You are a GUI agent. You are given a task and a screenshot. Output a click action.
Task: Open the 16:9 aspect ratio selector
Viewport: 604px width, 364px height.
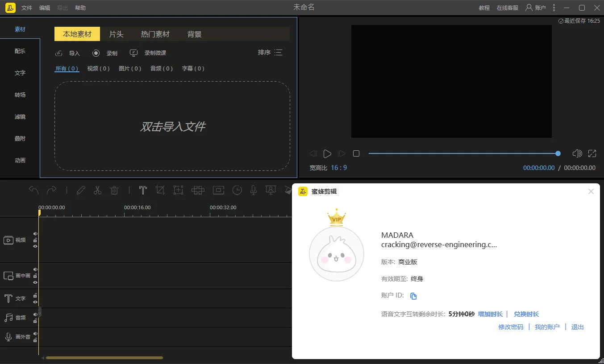[339, 167]
